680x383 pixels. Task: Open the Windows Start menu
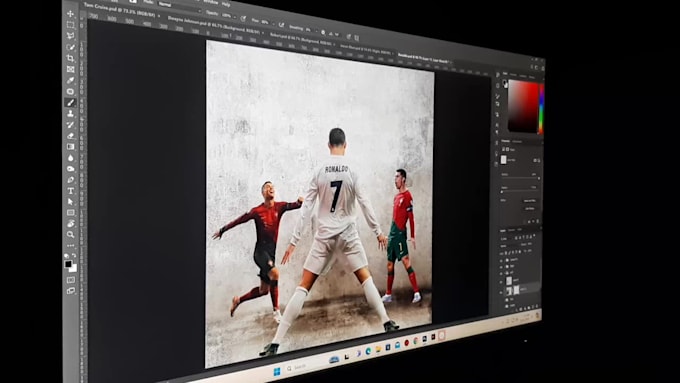pyautogui.click(x=277, y=372)
